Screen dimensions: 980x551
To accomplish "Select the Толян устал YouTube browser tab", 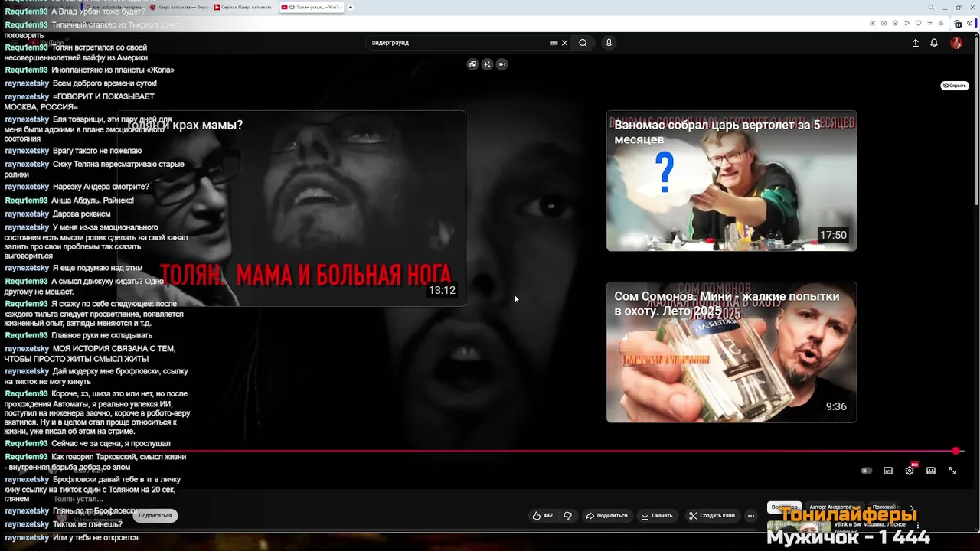I will click(x=311, y=7).
